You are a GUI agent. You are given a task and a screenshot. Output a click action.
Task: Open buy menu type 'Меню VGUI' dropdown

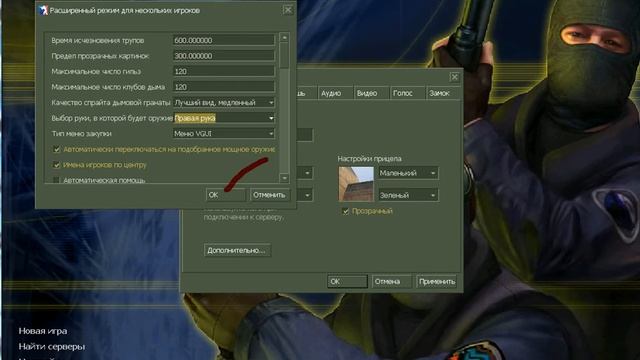click(x=224, y=133)
